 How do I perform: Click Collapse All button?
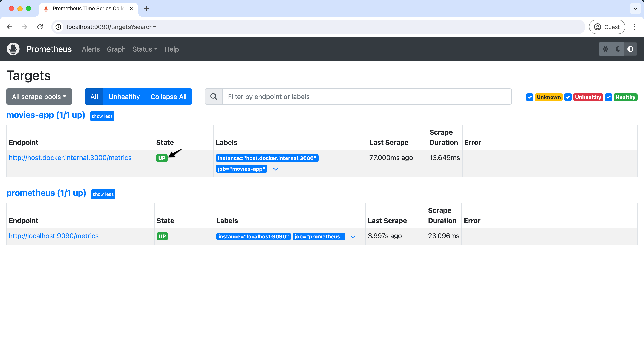click(x=168, y=97)
